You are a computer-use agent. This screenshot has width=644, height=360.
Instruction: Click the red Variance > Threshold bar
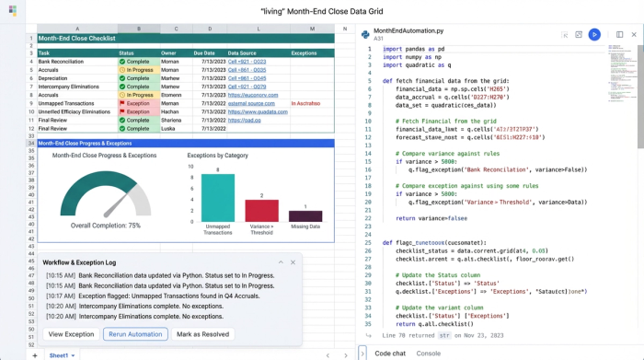coord(261,211)
